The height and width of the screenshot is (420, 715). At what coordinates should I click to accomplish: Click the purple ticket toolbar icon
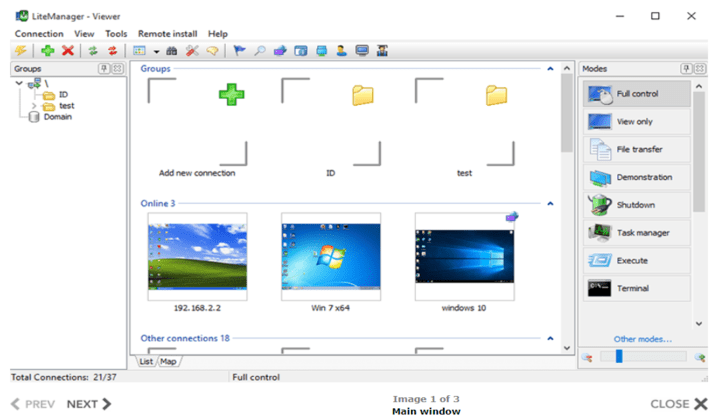tap(280, 51)
